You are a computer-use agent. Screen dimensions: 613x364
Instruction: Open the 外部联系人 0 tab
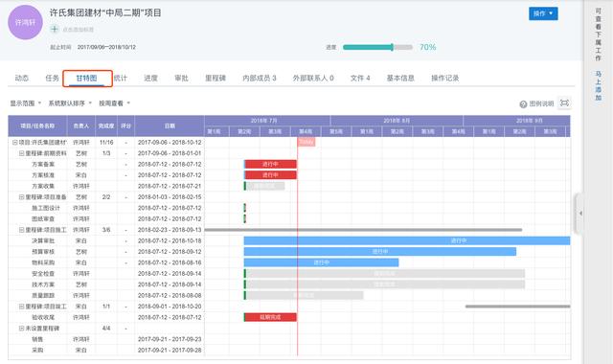[x=313, y=79]
